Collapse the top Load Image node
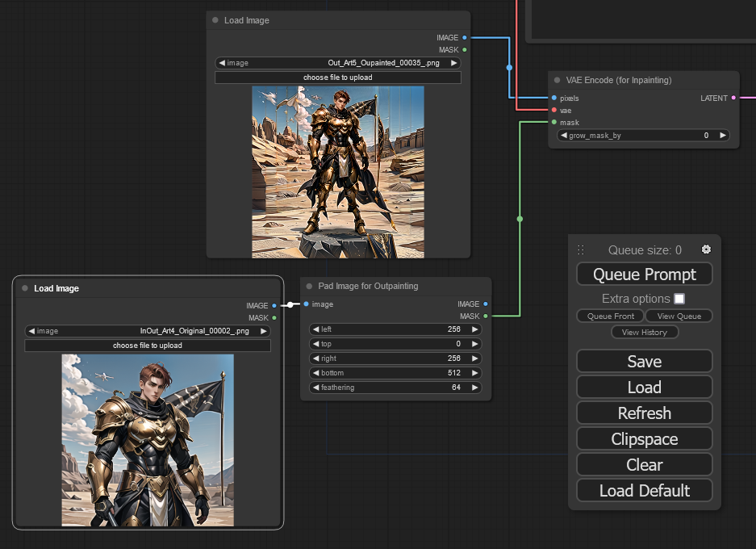Image resolution: width=756 pixels, height=549 pixels. click(x=215, y=20)
